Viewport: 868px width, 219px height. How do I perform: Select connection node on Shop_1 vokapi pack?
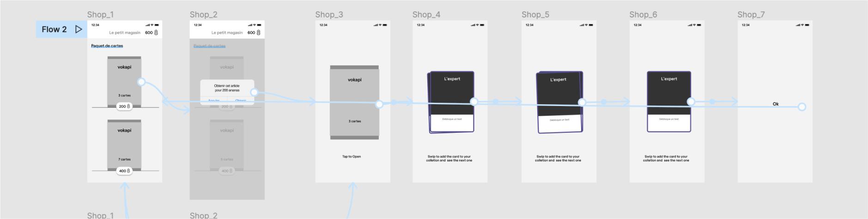click(x=141, y=82)
